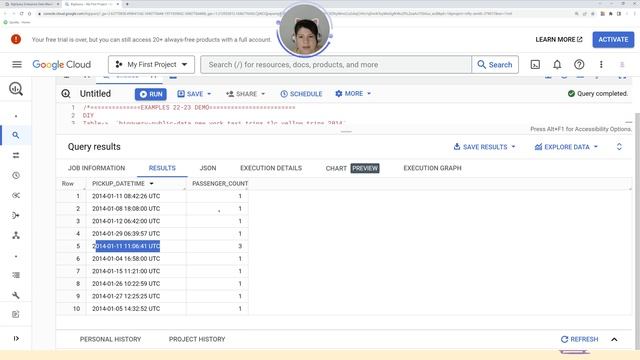This screenshot has width=640, height=360.
Task: Open scheduled queries clock icon in sidebar
Action: (x=16, y=175)
